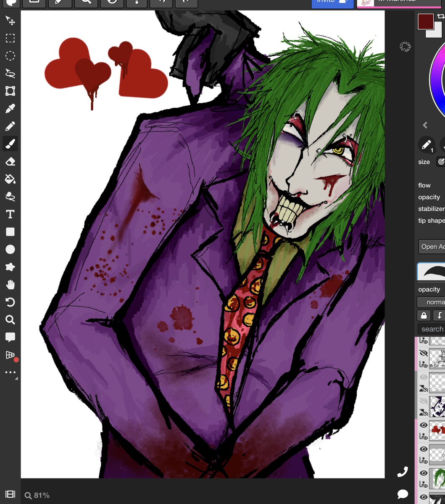Select the Eraser tool
The image size is (445, 504).
pyautogui.click(x=10, y=162)
